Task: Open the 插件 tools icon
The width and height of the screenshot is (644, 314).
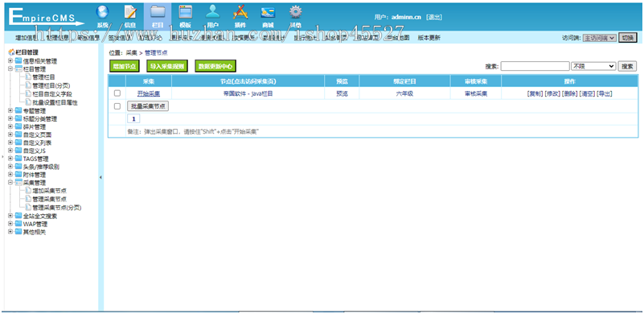Action: (240, 12)
